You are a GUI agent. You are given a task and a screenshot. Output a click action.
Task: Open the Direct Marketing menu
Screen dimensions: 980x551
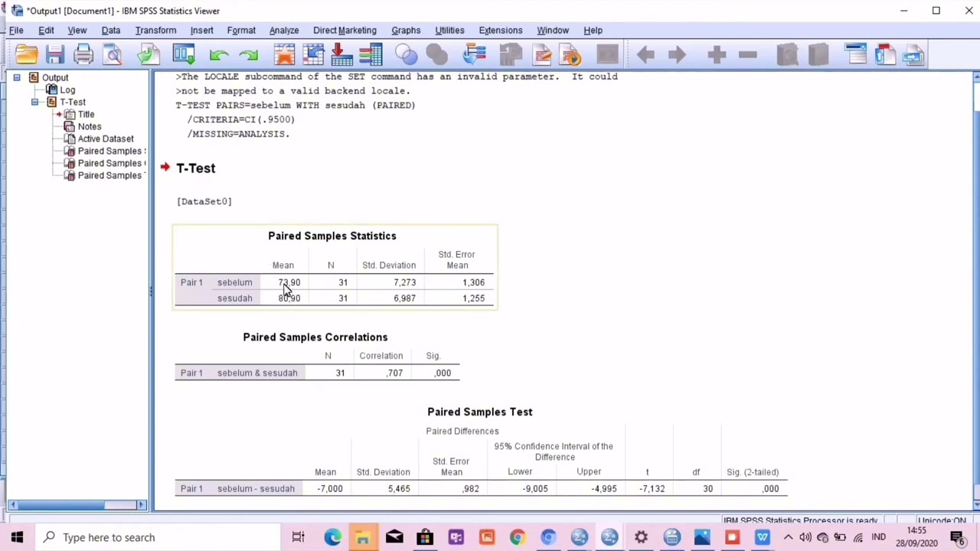coord(345,30)
